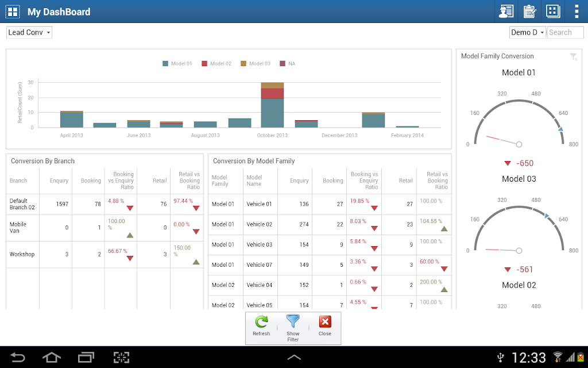The width and height of the screenshot is (588, 368).
Task: Open the tile layout icon in header
Action: coord(553,11)
